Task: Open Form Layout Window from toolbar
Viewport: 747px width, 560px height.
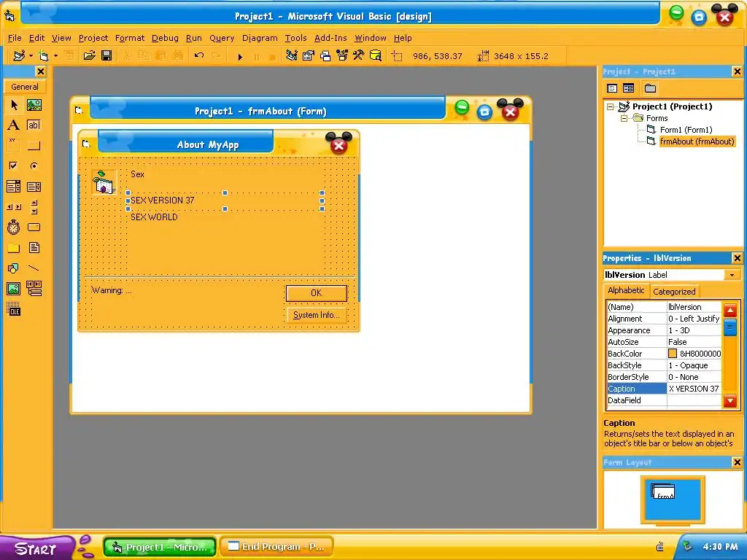Action: pos(325,55)
